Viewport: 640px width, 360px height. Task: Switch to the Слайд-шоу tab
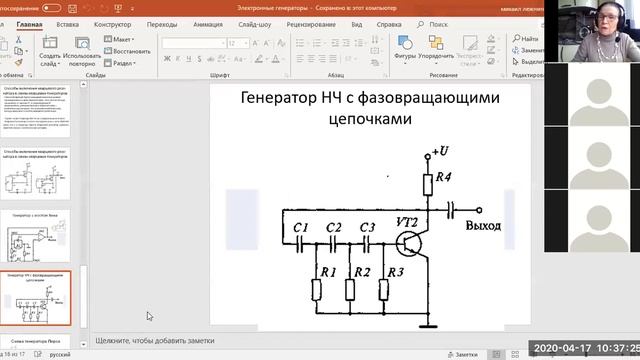(x=255, y=24)
